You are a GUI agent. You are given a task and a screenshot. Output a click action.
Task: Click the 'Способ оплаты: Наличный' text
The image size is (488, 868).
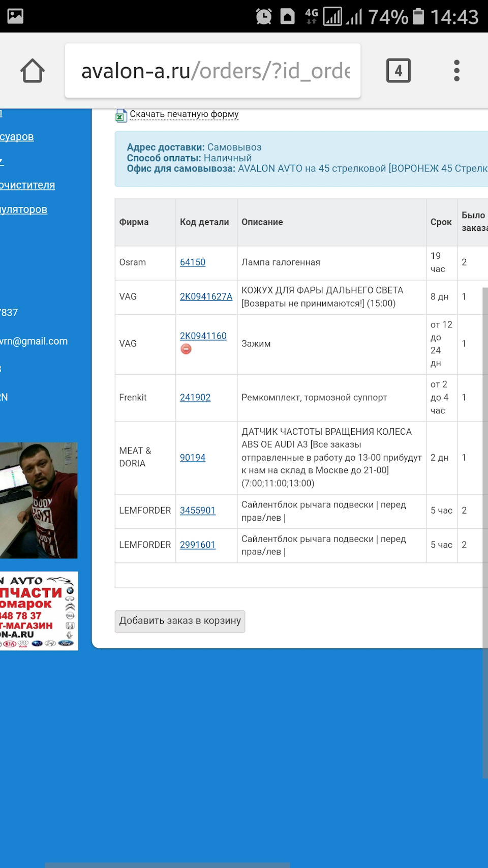pos(189,158)
